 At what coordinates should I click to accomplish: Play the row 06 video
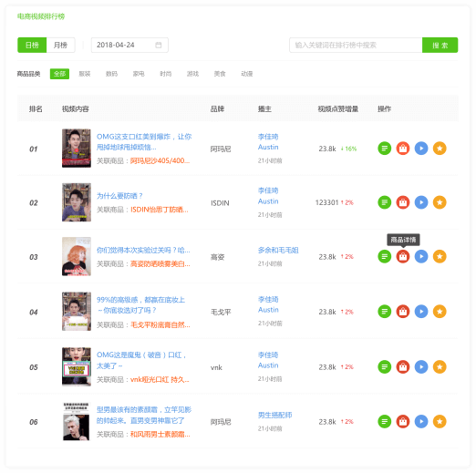click(421, 421)
